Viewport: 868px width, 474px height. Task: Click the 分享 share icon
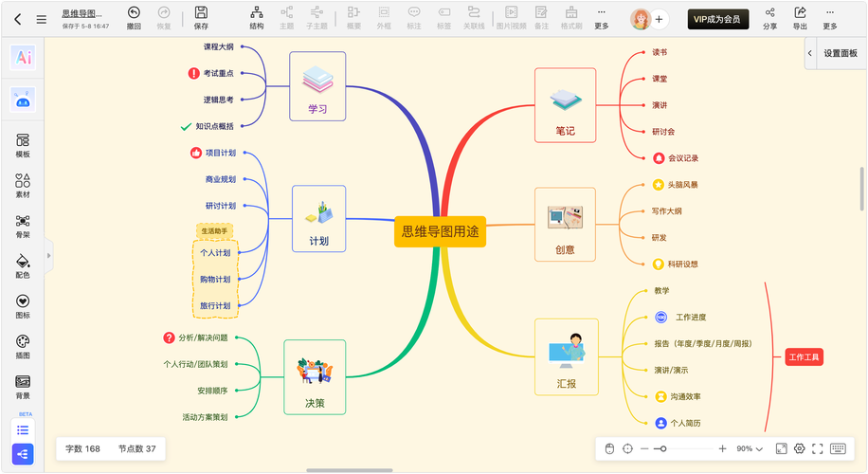pyautogui.click(x=769, y=18)
